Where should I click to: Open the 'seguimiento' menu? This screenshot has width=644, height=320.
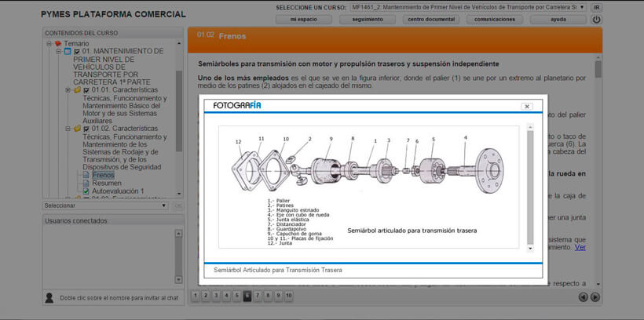tap(368, 20)
